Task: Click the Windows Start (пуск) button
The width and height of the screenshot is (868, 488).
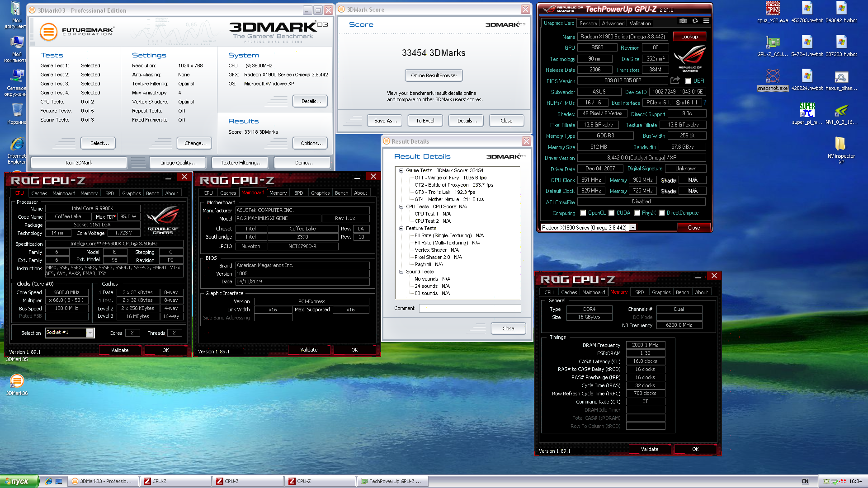Action: [x=19, y=481]
